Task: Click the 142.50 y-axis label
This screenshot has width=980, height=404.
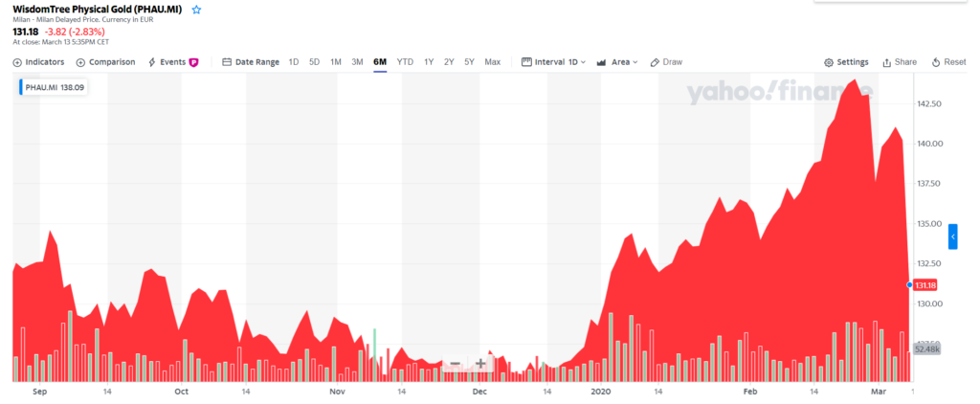Action: click(x=928, y=103)
